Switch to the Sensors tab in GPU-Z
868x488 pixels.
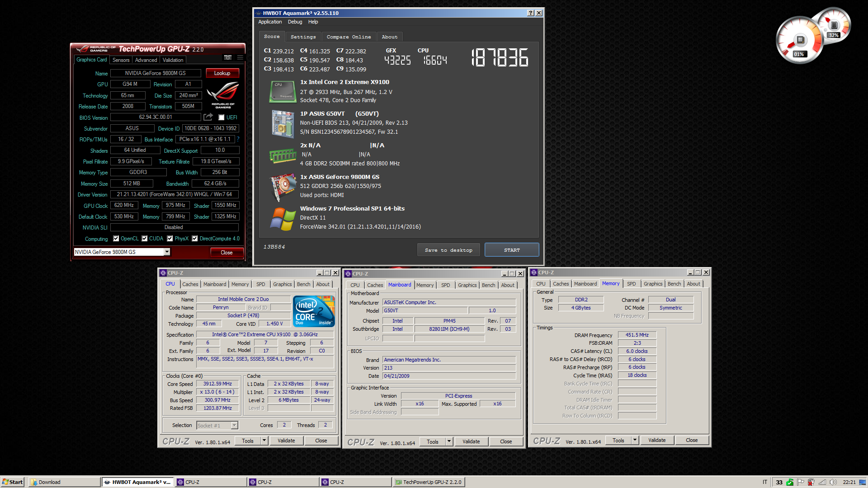[121, 60]
